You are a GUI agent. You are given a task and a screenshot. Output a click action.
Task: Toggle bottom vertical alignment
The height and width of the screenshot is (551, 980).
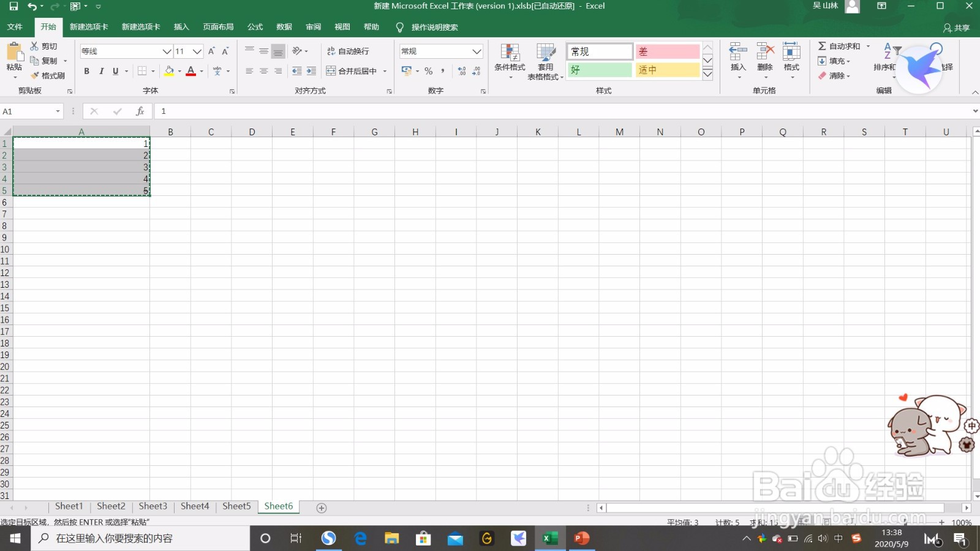point(278,51)
